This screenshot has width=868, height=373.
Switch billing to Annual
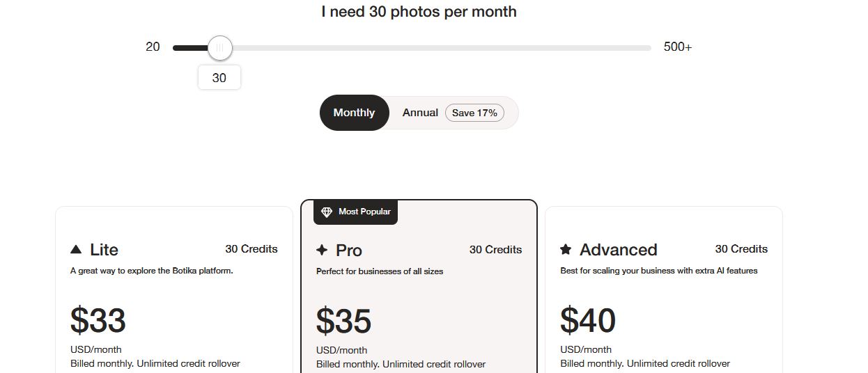coord(420,113)
